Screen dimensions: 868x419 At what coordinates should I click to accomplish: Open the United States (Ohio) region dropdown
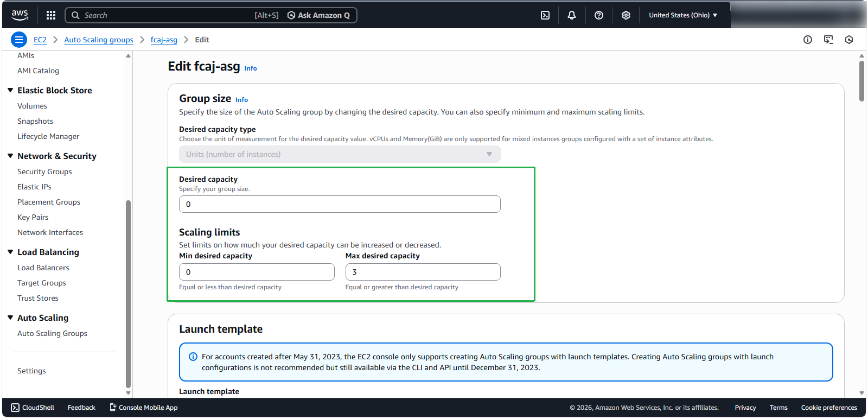tap(683, 15)
